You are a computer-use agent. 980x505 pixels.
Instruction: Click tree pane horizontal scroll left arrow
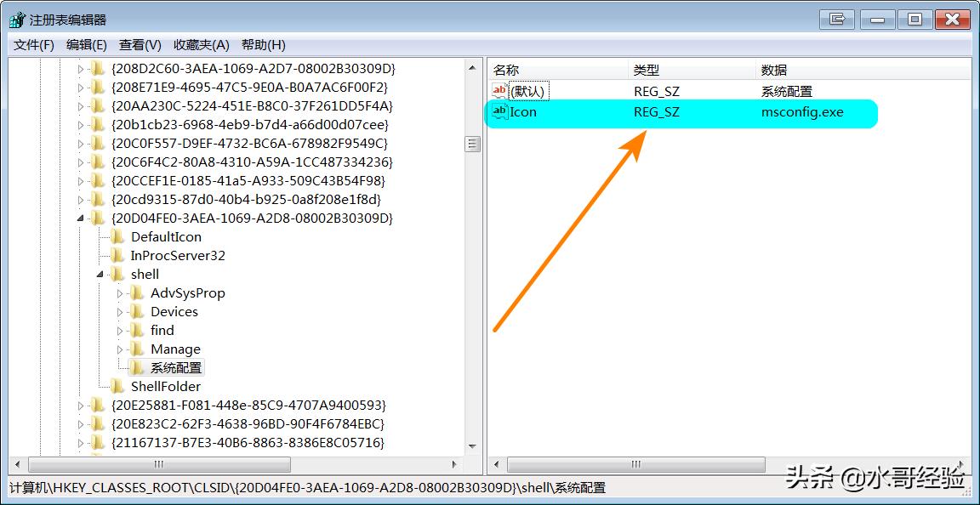17,464
